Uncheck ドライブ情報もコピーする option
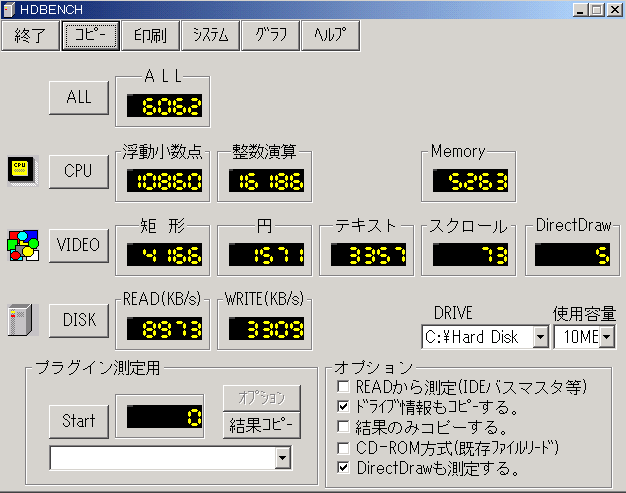Image resolution: width=626 pixels, height=493 pixels. tap(343, 407)
